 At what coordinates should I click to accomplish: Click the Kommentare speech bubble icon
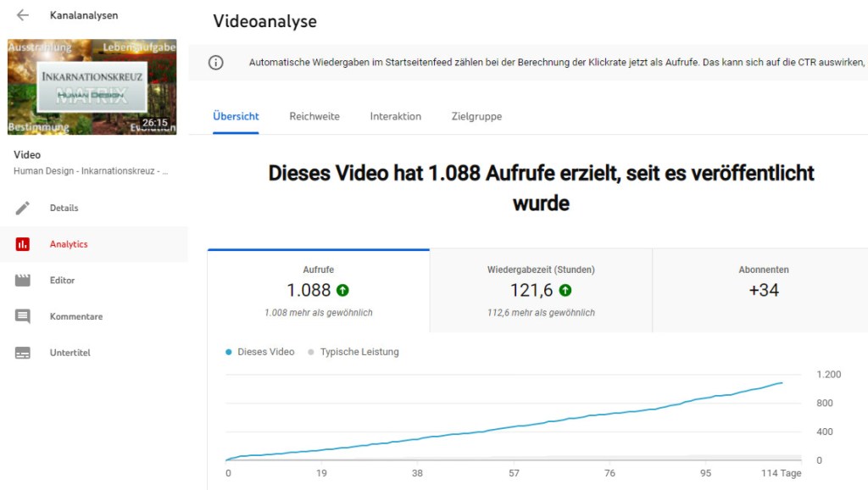click(23, 316)
